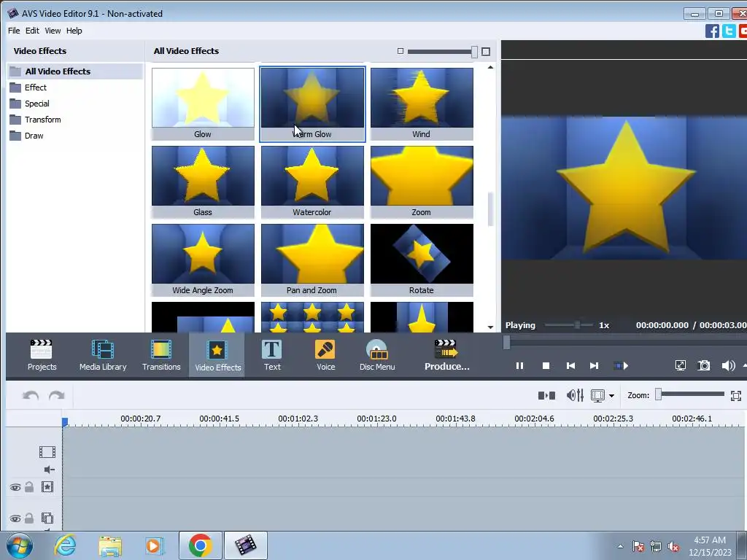Switch to the Transitions section

click(161, 355)
